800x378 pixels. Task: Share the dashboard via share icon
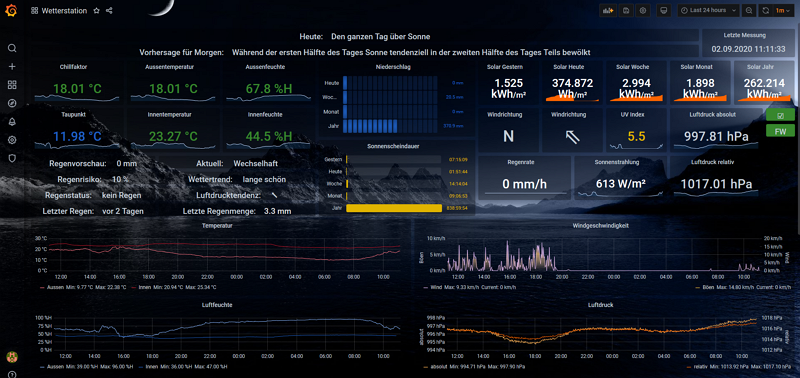(x=109, y=11)
